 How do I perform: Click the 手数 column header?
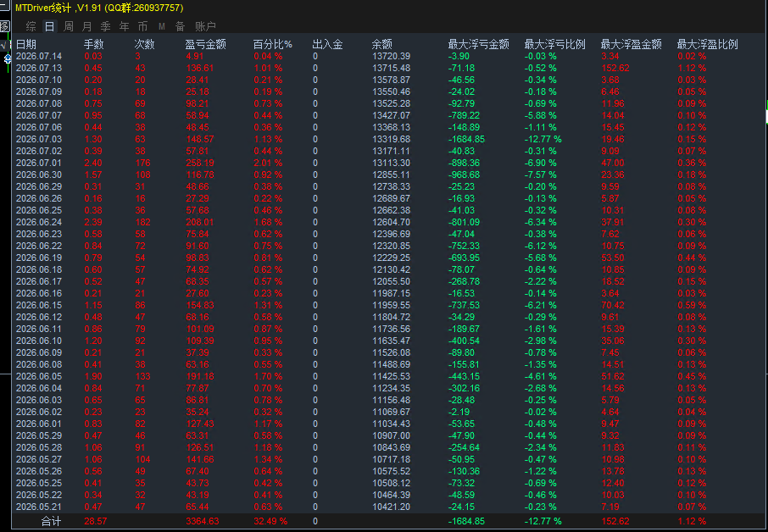94,45
